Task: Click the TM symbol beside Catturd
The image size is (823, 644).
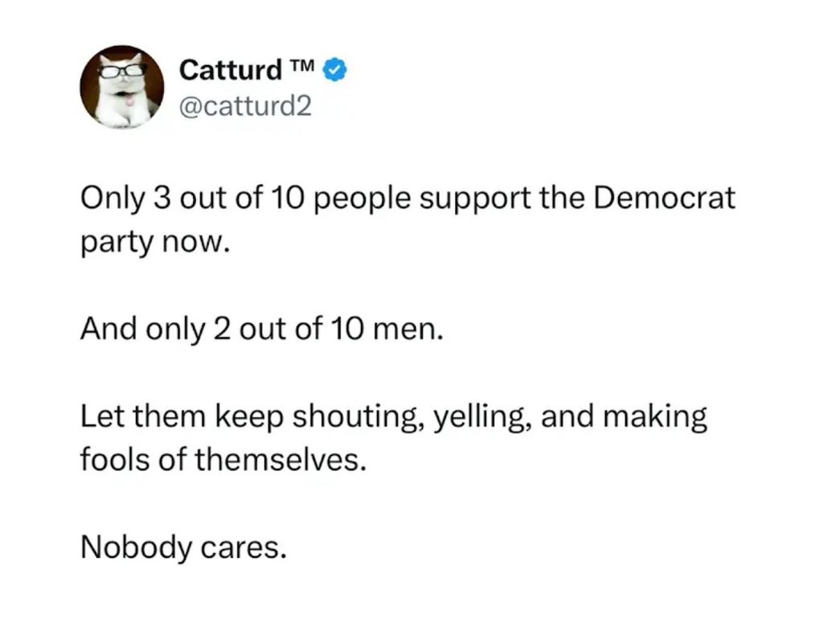Action: click(x=305, y=66)
